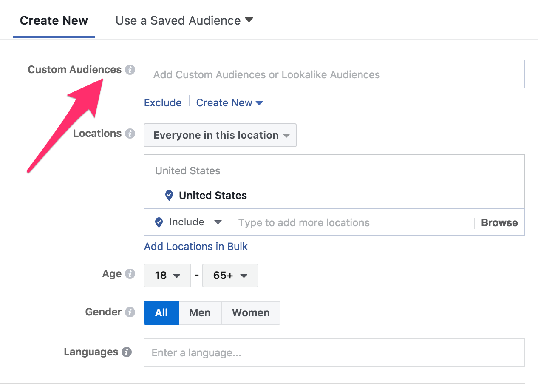538x392 pixels.
Task: Click the pin icon inside the Include selector
Action: [158, 222]
